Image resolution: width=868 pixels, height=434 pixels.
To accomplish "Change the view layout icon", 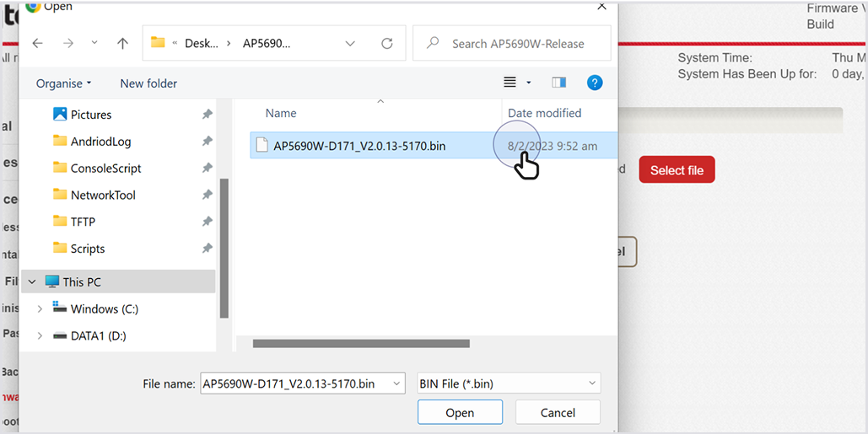I will coord(509,83).
